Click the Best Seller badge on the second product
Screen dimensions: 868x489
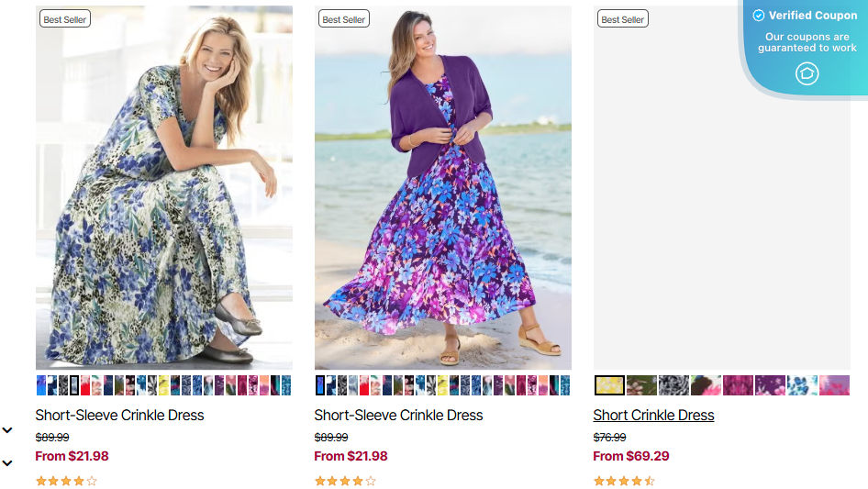(344, 19)
